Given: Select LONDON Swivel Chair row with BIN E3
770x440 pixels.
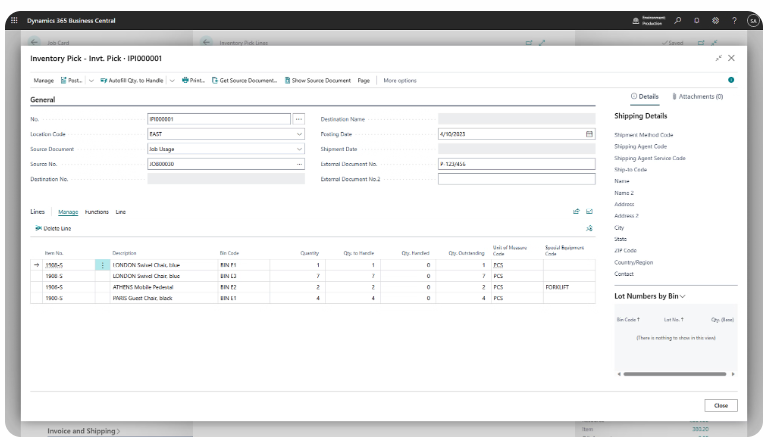Looking at the screenshot, I should click(313, 276).
